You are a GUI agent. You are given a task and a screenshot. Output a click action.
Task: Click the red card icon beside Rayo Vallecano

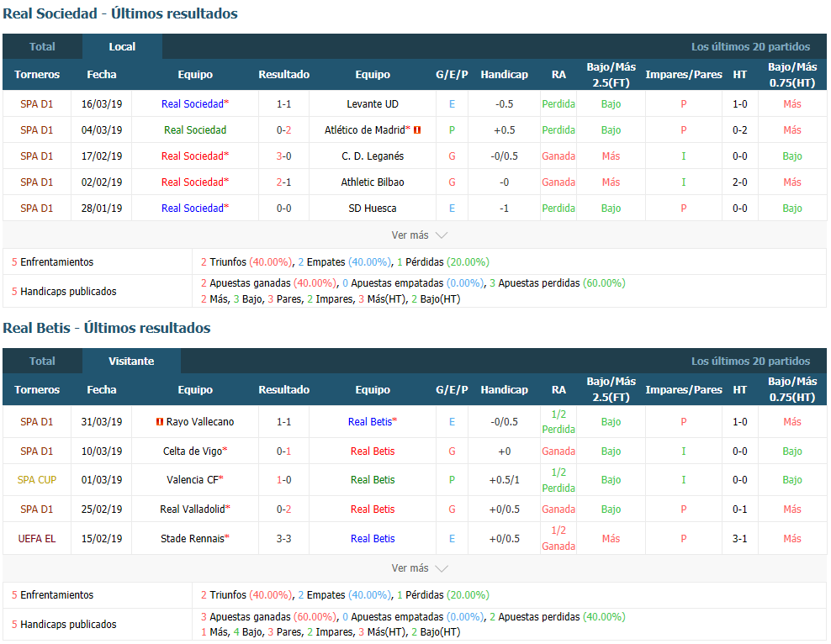click(x=159, y=421)
